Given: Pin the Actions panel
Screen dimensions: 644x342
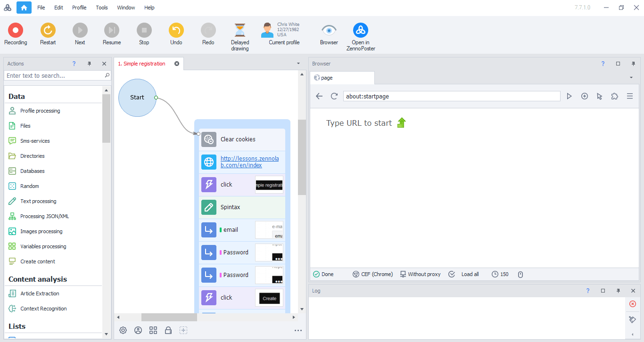Looking at the screenshot, I should [89, 64].
